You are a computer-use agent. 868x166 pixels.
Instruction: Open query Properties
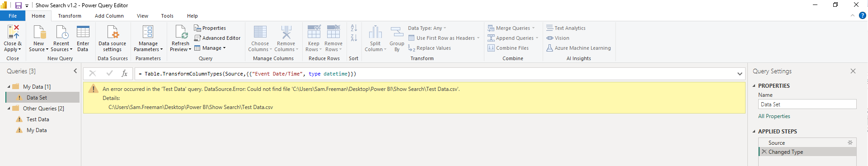(210, 28)
